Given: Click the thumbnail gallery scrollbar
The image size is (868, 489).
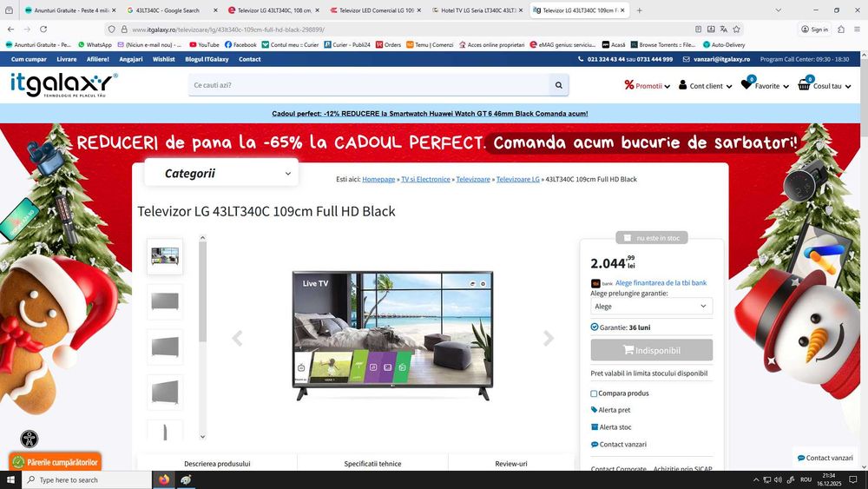Looking at the screenshot, I should [x=202, y=292].
